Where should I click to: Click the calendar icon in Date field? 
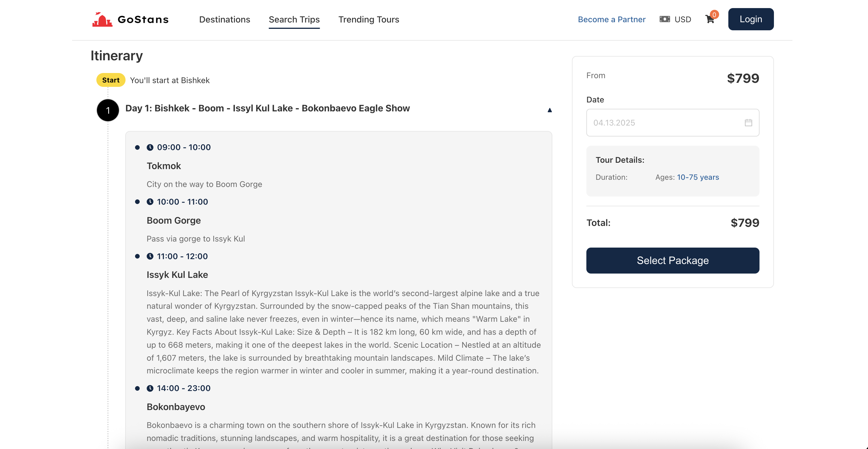click(748, 123)
